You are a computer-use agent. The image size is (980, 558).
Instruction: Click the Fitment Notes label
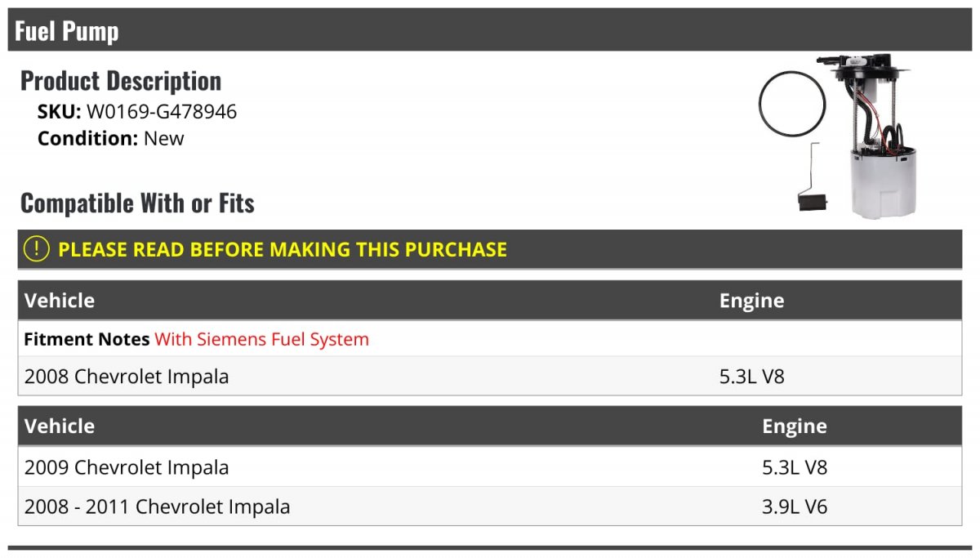click(x=87, y=339)
